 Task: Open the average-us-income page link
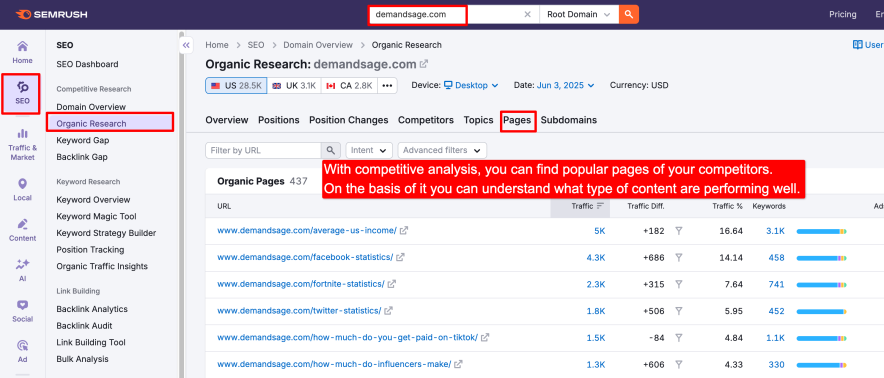[x=307, y=231]
